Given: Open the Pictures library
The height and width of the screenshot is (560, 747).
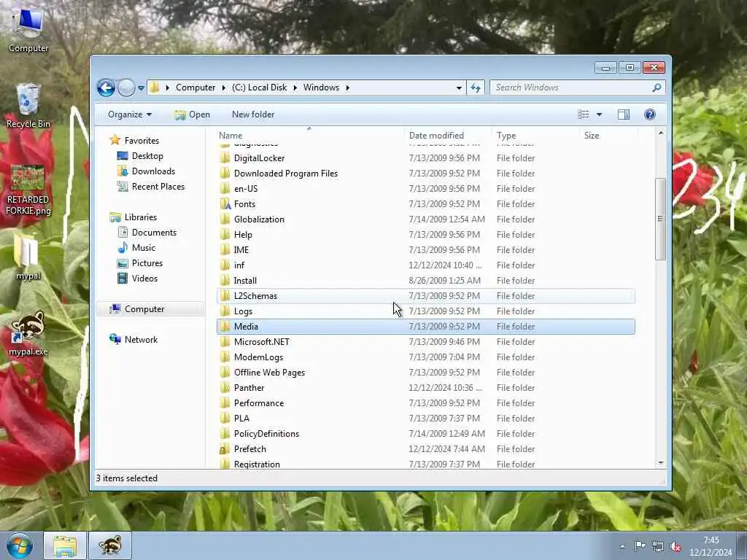Looking at the screenshot, I should (x=147, y=262).
